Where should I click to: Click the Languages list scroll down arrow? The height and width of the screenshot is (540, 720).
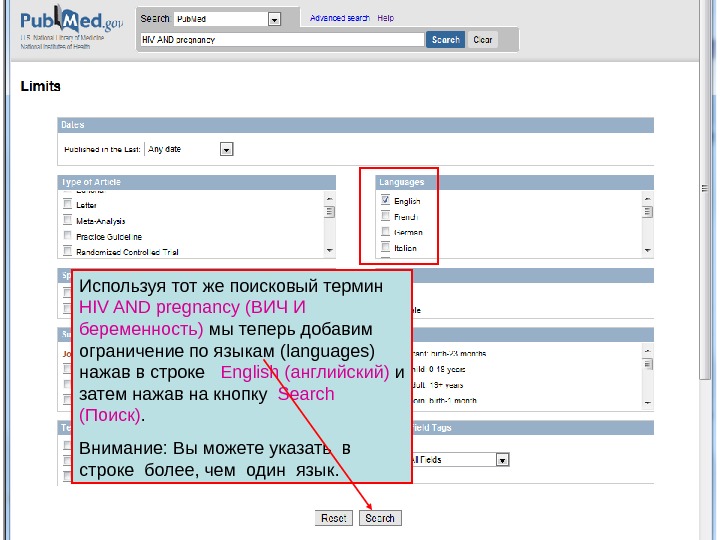(647, 250)
